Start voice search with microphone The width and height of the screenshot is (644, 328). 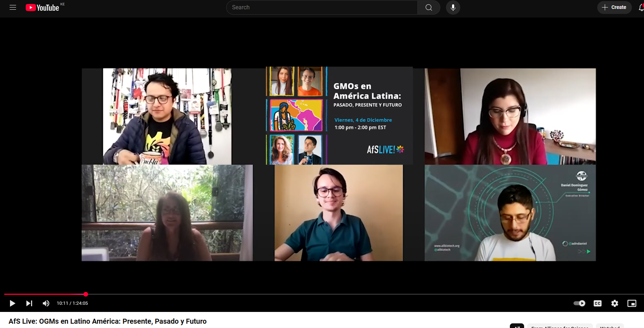(453, 8)
